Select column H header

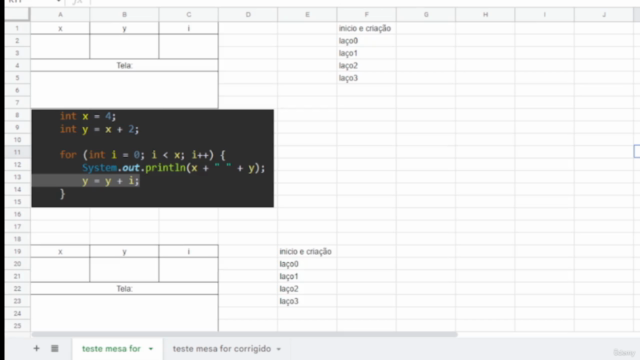pos(485,15)
